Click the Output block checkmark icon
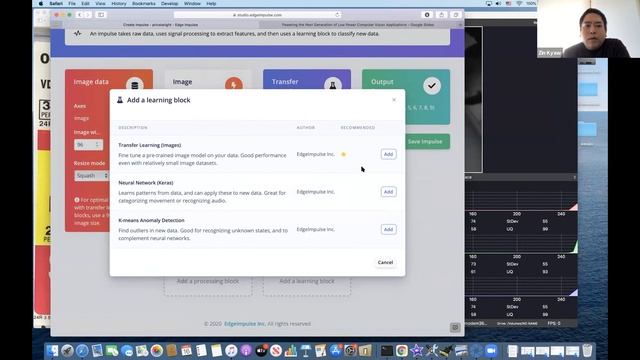 (431, 86)
